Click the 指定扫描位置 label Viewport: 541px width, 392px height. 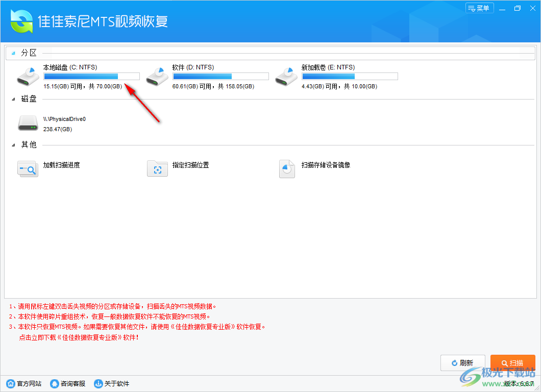coord(191,165)
